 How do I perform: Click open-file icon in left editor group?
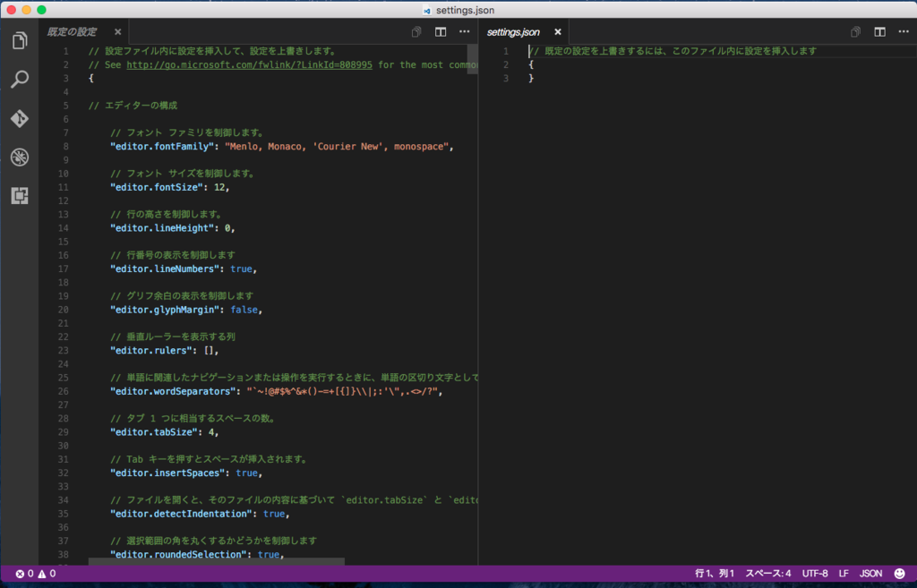(416, 31)
